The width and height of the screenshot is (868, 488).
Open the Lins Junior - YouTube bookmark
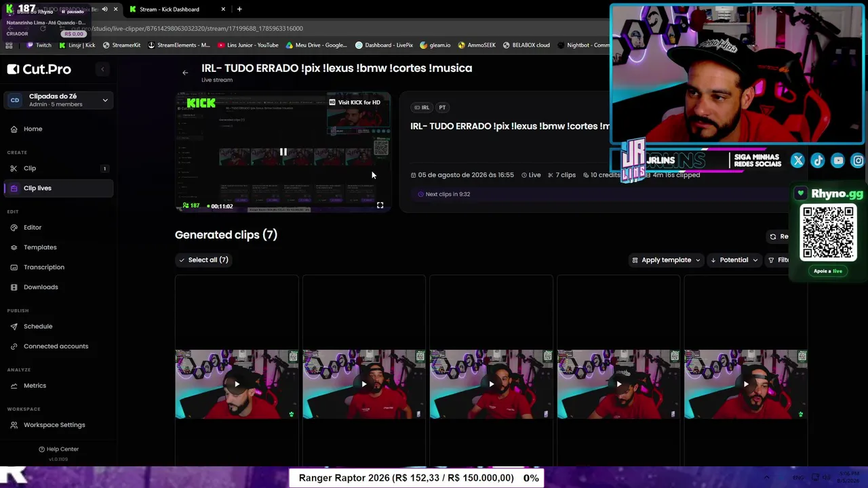click(248, 45)
